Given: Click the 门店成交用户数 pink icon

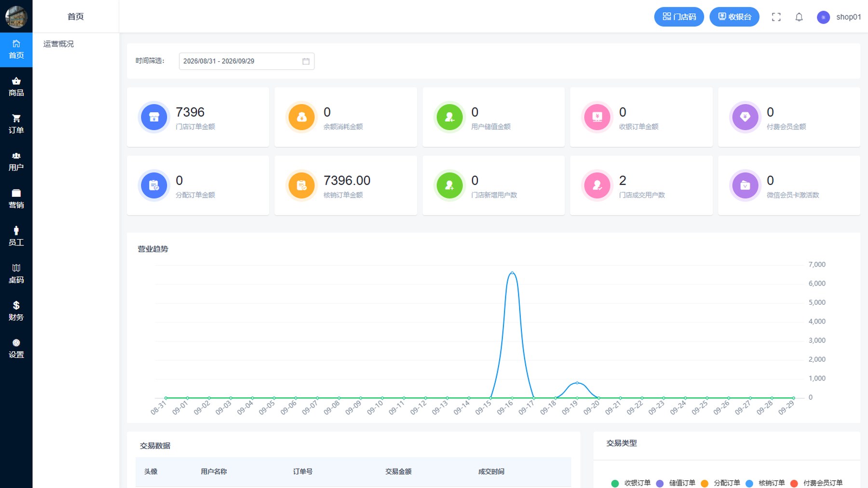Looking at the screenshot, I should (597, 186).
